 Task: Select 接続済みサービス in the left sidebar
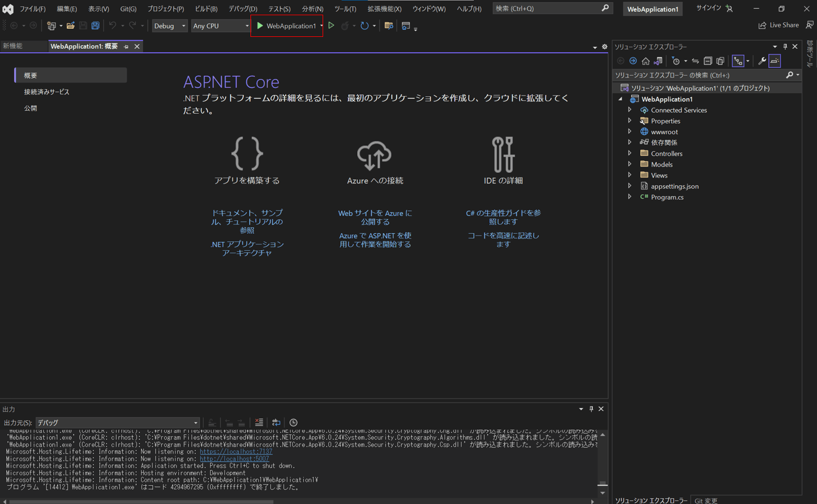coord(47,92)
